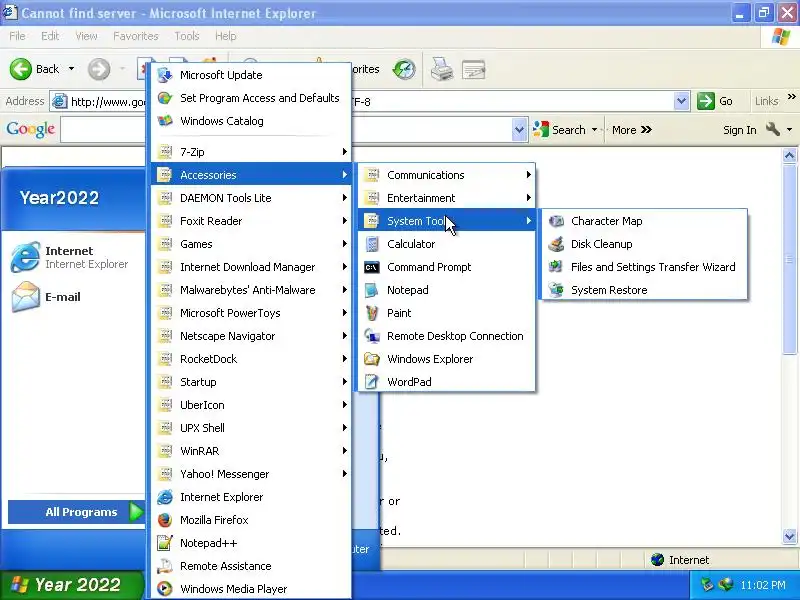Viewport: 800px width, 600px height.
Task: Click the Google toolbar Search button
Action: (559, 130)
